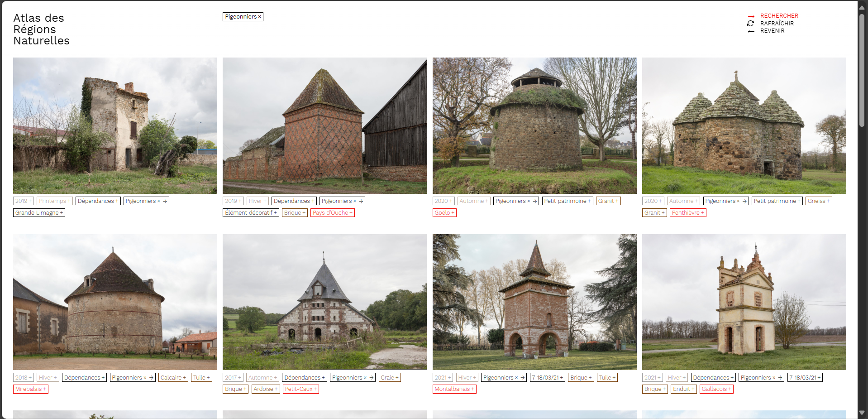Click the red search arrow icon

tap(751, 16)
